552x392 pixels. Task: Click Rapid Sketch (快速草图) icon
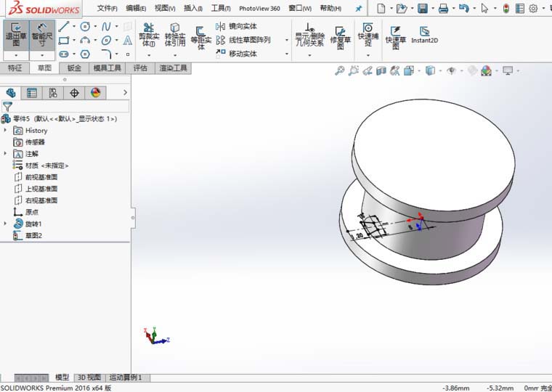(396, 38)
